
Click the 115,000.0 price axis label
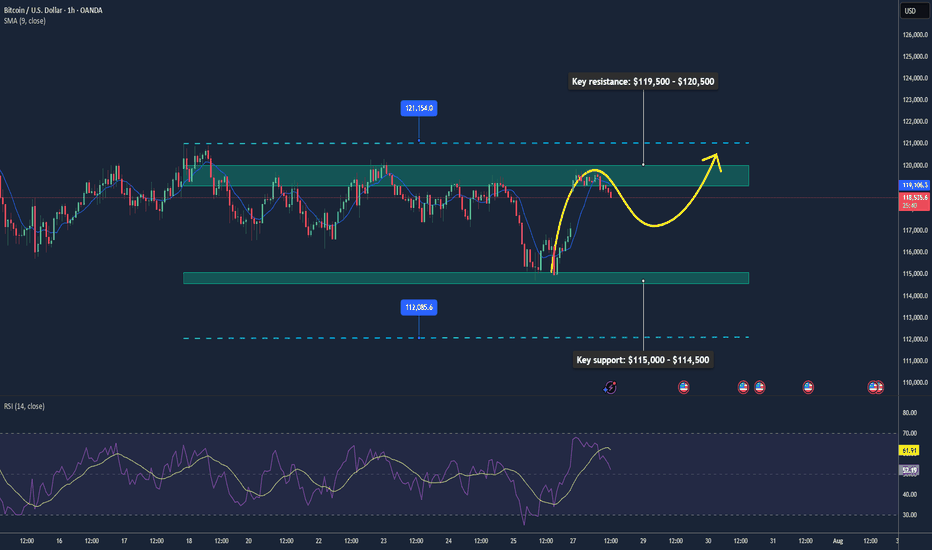[x=915, y=274]
